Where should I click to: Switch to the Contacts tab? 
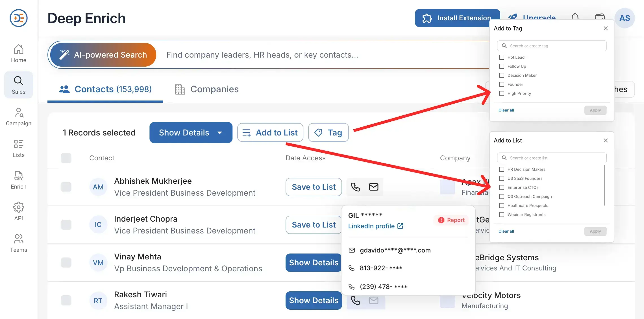click(x=105, y=89)
